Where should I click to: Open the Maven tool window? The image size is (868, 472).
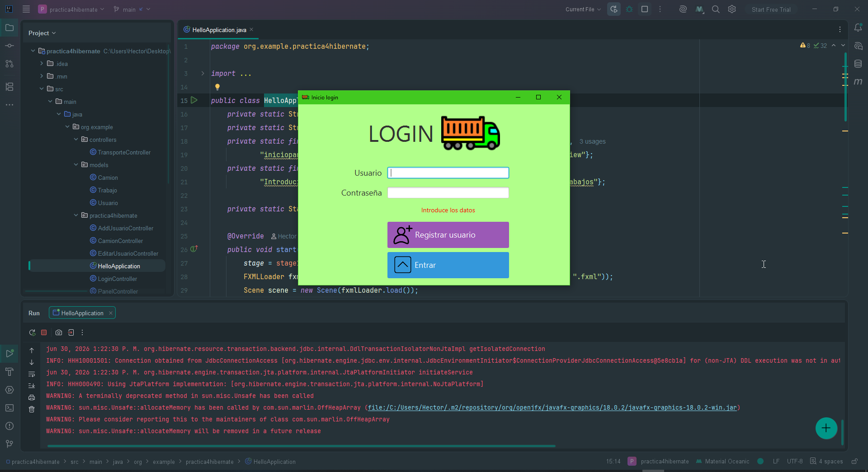point(858,82)
